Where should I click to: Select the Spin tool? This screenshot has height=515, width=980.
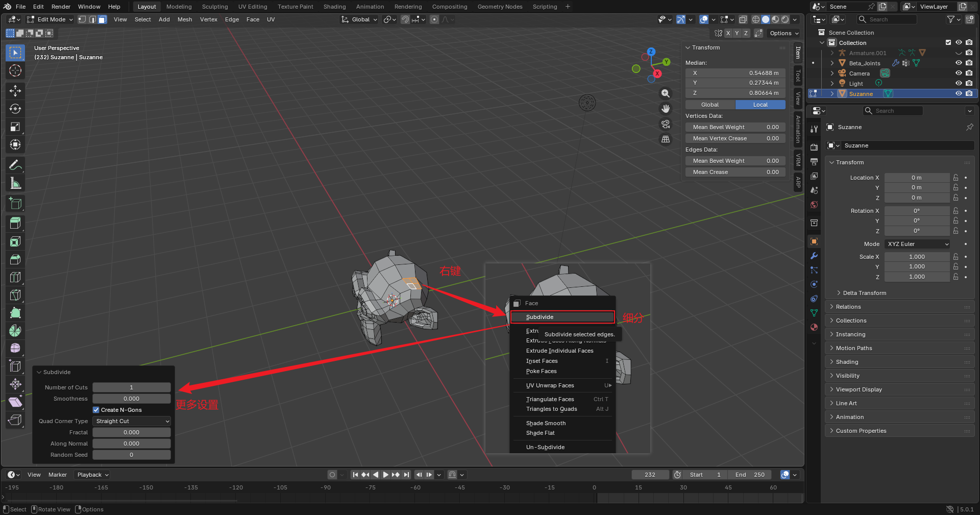15,331
